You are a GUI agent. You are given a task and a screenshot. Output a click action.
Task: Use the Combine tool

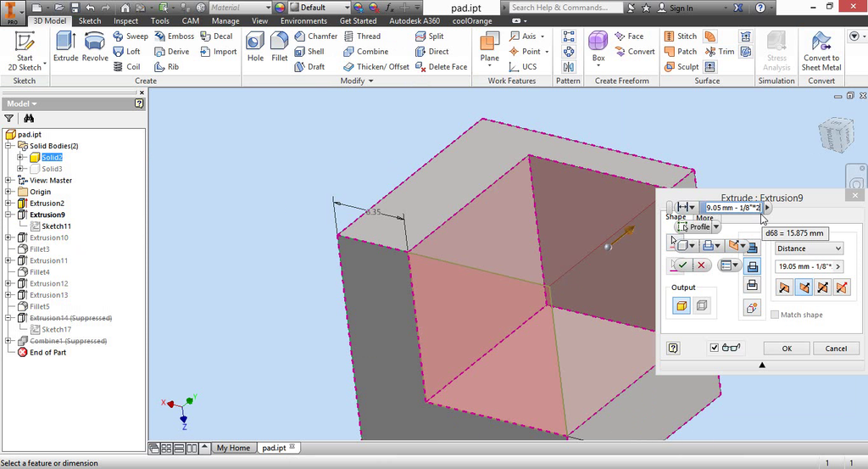(x=366, y=52)
